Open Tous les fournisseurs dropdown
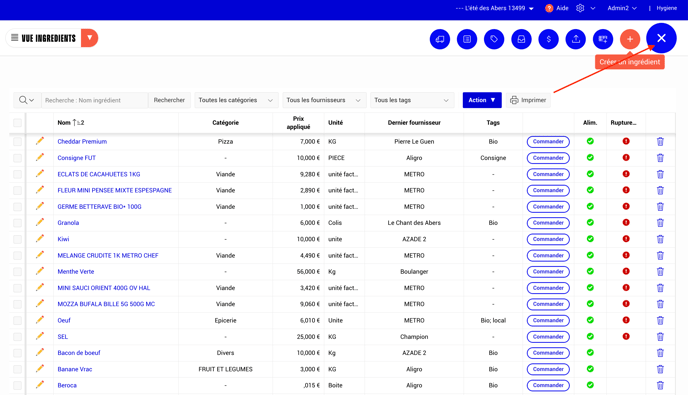Screen dimensions: 688x395 point(324,100)
